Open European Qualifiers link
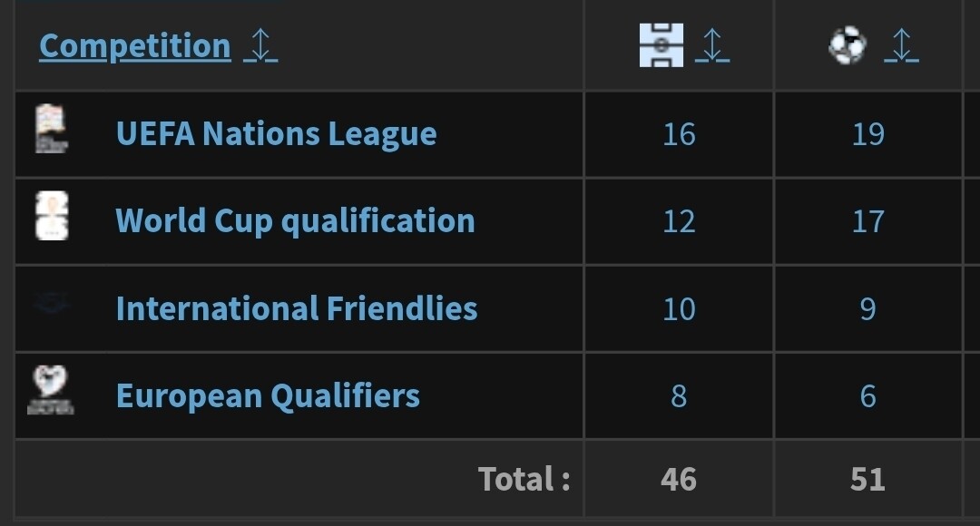Image resolution: width=980 pixels, height=526 pixels. (268, 396)
